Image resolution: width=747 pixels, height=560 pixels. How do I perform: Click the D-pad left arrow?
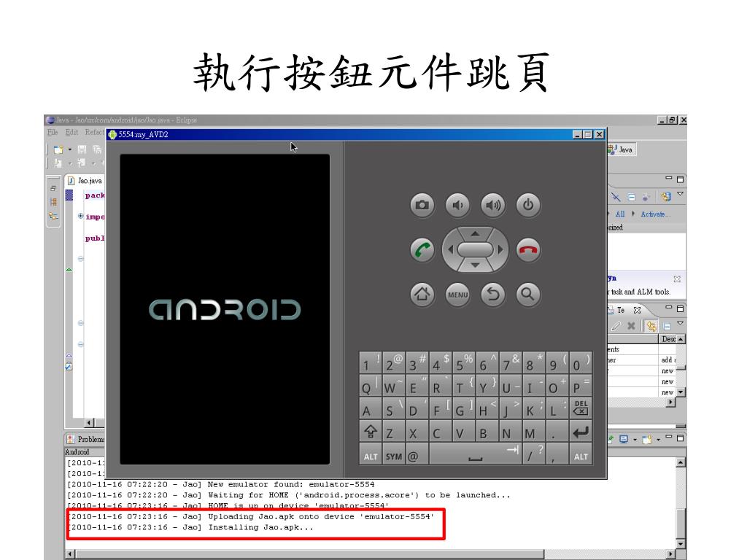pos(449,249)
